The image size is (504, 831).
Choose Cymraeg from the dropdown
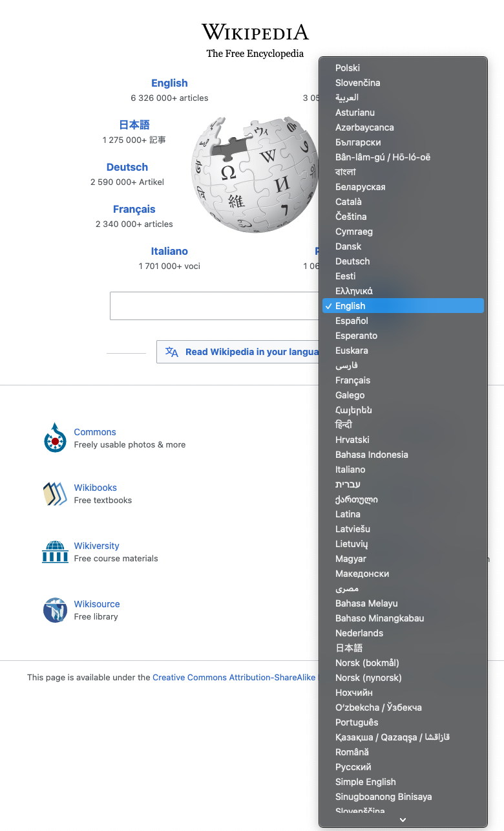coord(403,232)
